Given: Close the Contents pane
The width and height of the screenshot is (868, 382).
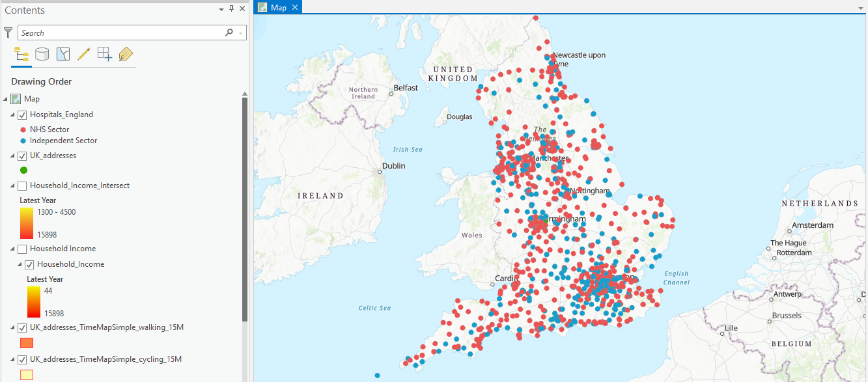Looking at the screenshot, I should point(242,8).
